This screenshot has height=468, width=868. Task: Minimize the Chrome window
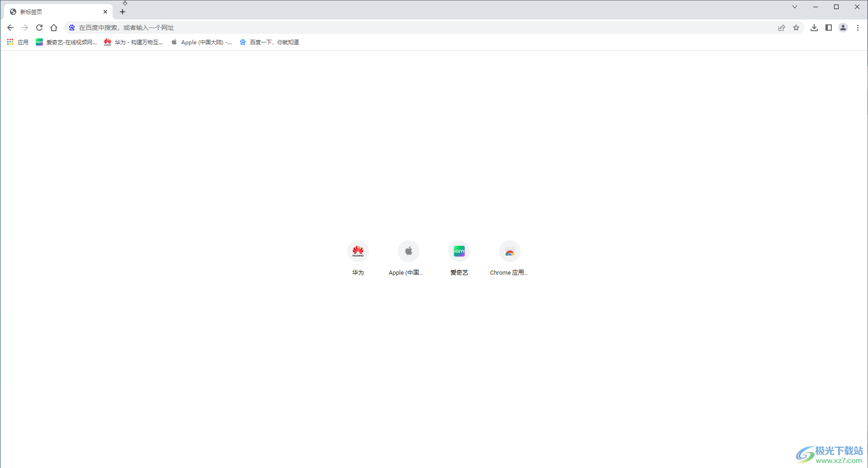[x=816, y=7]
